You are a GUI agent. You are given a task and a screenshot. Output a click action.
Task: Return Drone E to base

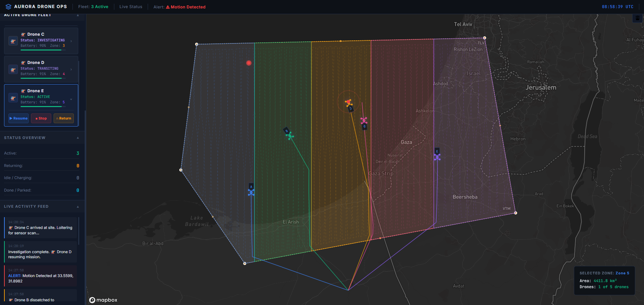pyautogui.click(x=64, y=118)
